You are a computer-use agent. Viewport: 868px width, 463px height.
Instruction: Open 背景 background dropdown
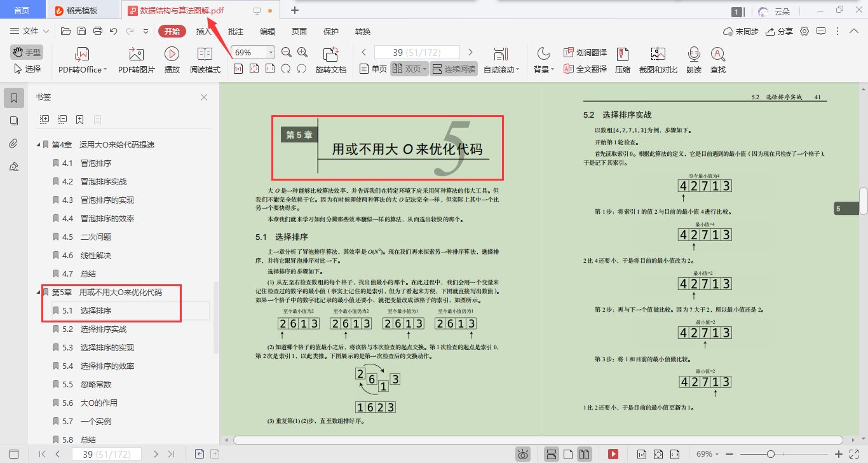tap(544, 69)
